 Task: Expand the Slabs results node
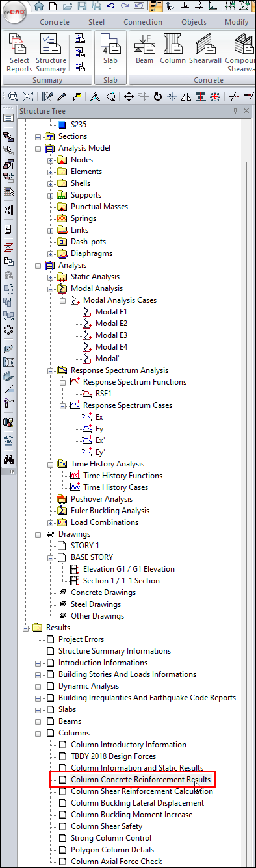tap(38, 709)
